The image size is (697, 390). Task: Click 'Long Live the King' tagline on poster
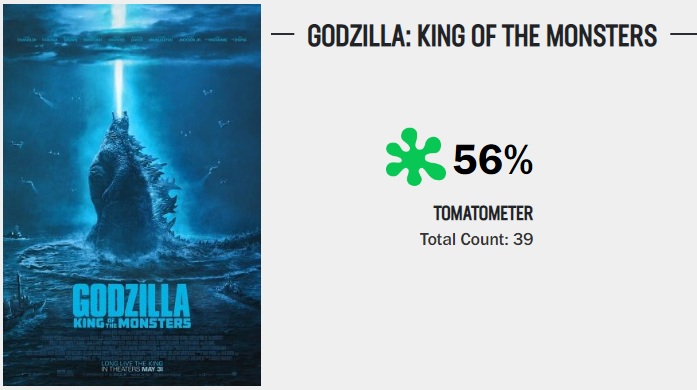point(132,364)
